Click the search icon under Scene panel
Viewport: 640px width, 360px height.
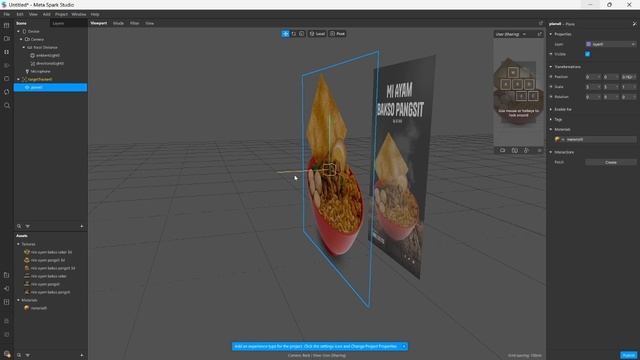coord(19,226)
